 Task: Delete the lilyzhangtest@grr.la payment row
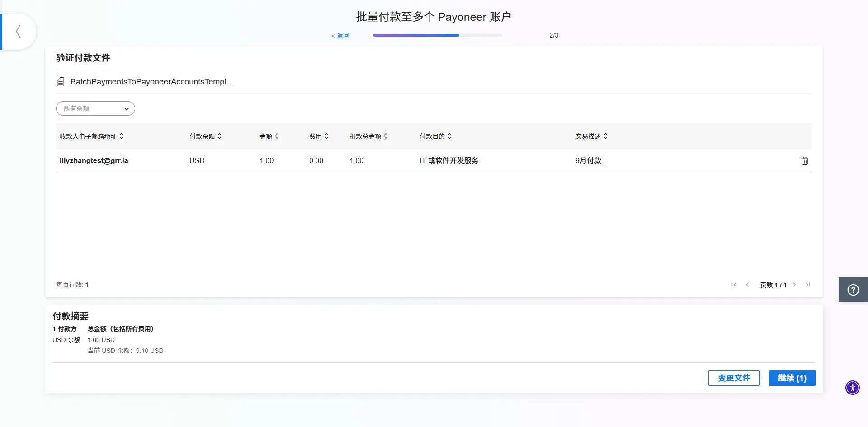[805, 161]
